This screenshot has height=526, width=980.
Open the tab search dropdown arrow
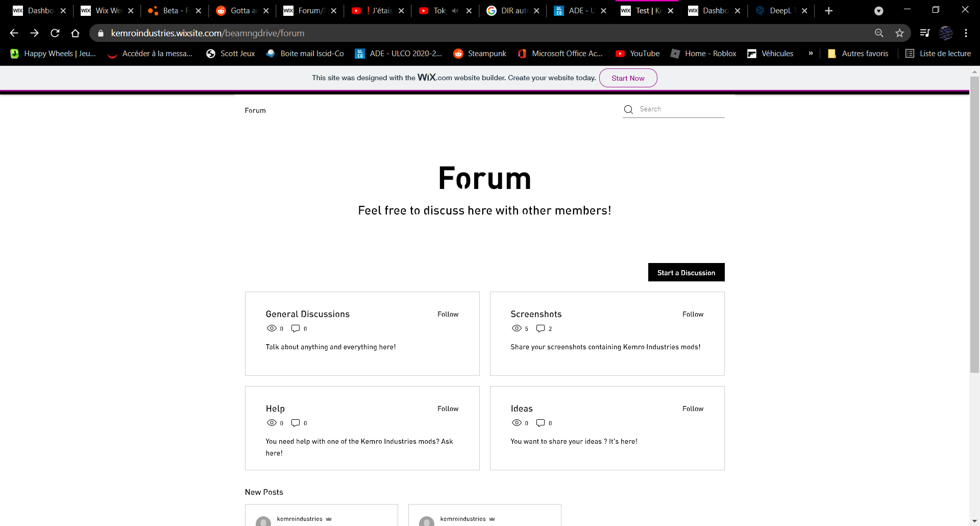[x=878, y=11]
